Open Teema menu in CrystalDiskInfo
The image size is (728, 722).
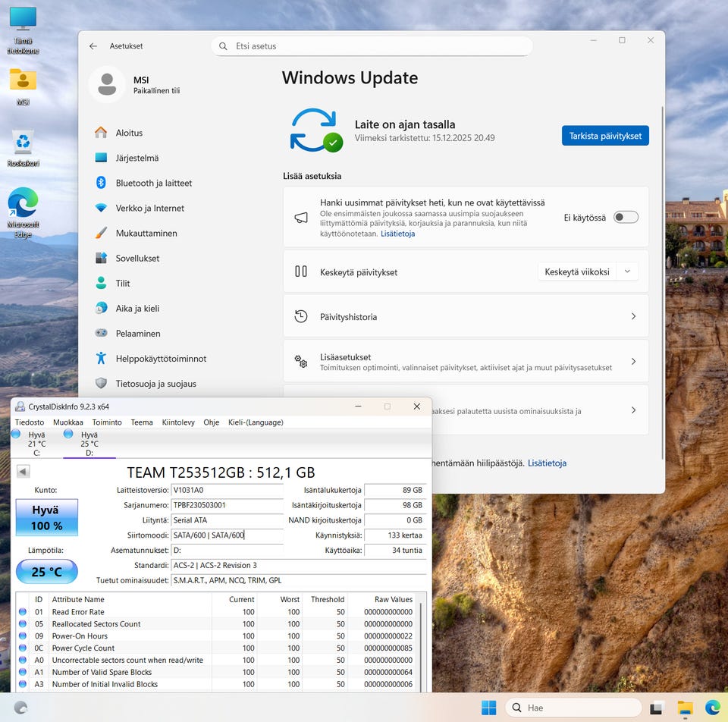click(x=142, y=422)
